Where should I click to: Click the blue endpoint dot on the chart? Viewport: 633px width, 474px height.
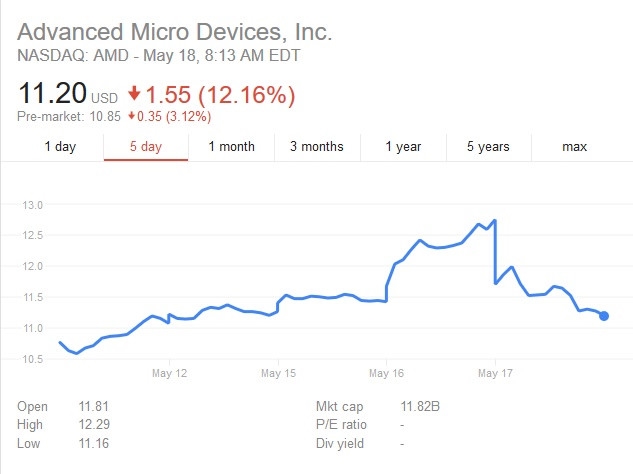tap(604, 316)
